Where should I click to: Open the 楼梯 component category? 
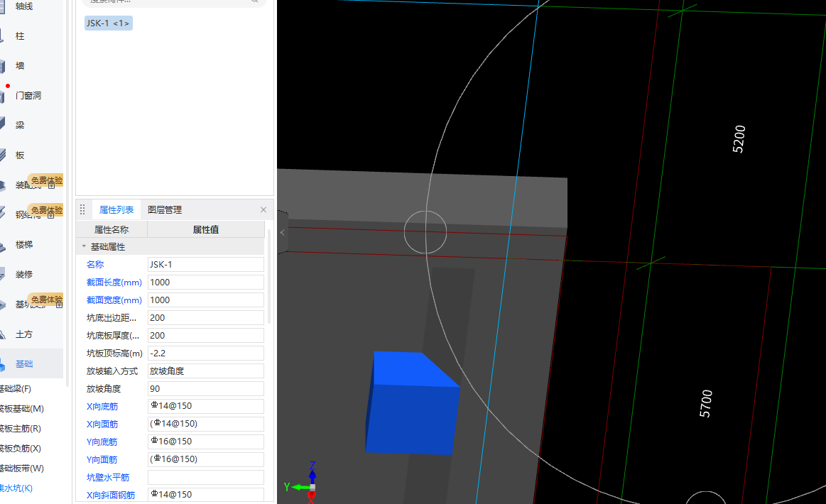coord(23,244)
